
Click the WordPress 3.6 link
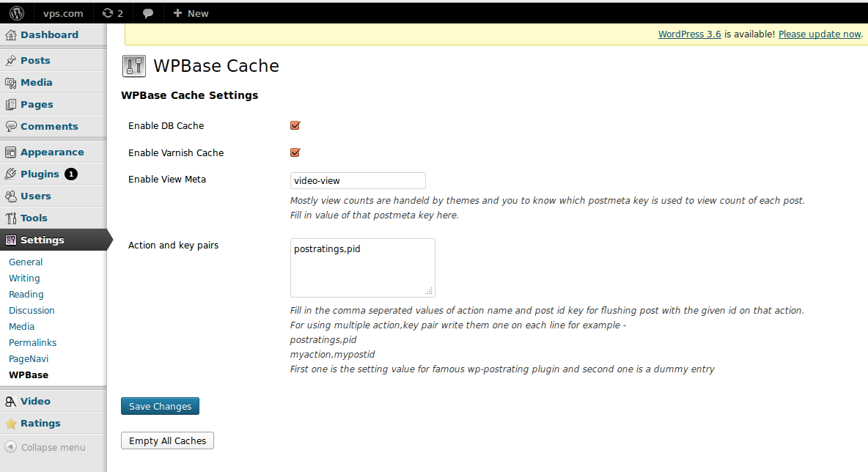point(689,34)
